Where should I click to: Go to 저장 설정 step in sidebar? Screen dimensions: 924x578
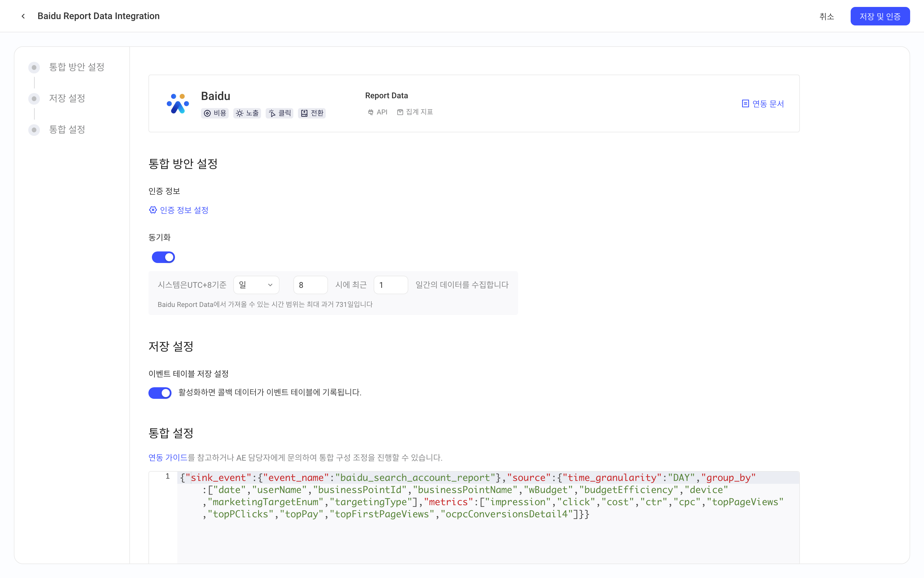(x=67, y=98)
